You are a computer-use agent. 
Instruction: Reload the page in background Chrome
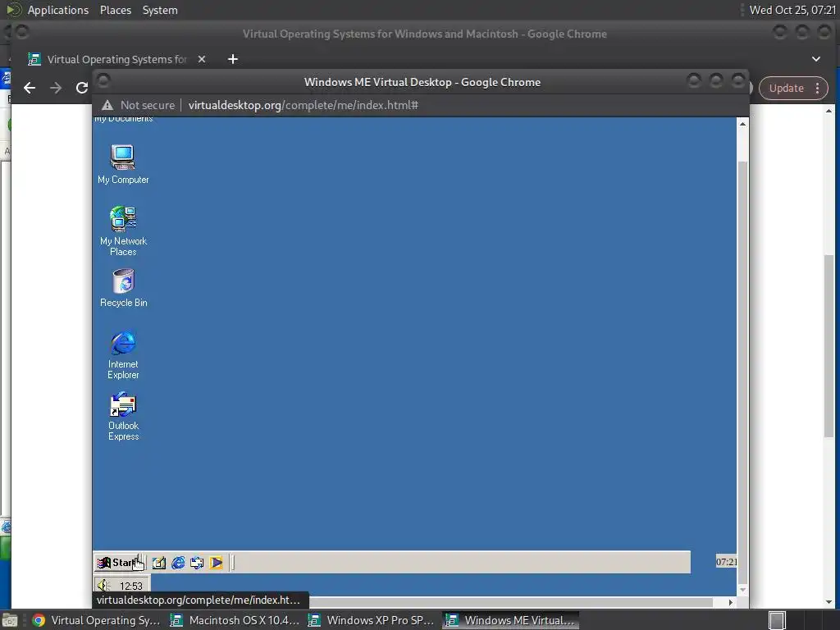(x=81, y=88)
